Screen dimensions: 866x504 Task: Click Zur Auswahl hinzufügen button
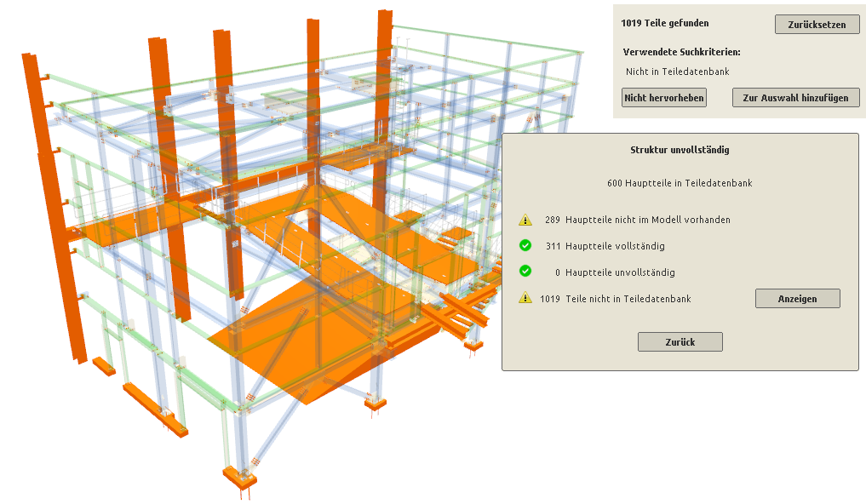click(795, 98)
